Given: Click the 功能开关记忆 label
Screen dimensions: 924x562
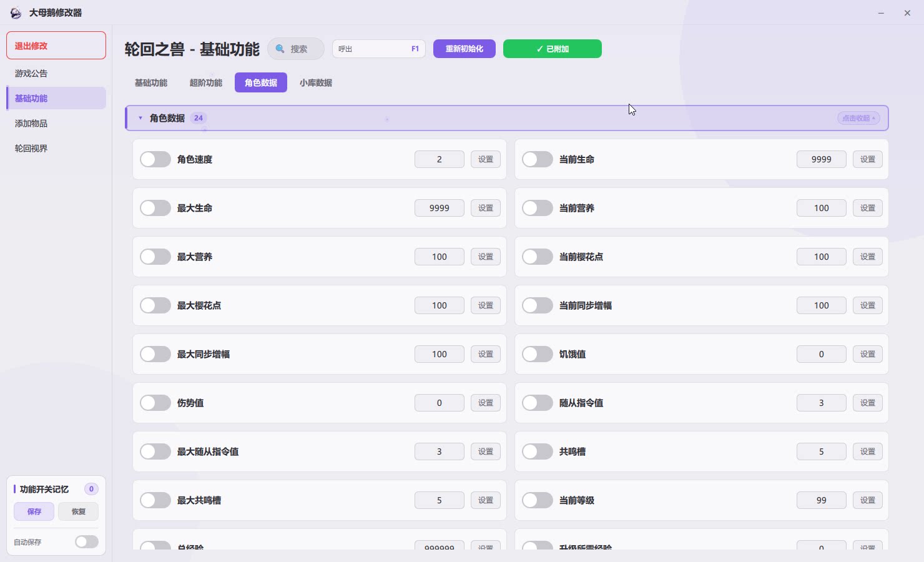Looking at the screenshot, I should coord(44,489).
